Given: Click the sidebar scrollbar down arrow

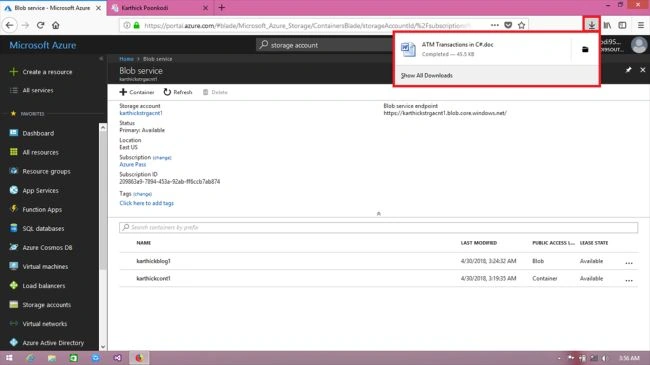Looking at the screenshot, I should tap(103, 347).
